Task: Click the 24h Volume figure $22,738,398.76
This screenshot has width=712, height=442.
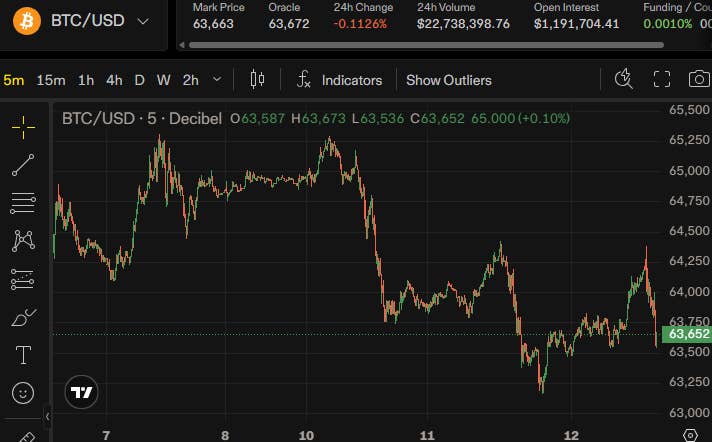Action: [463, 24]
